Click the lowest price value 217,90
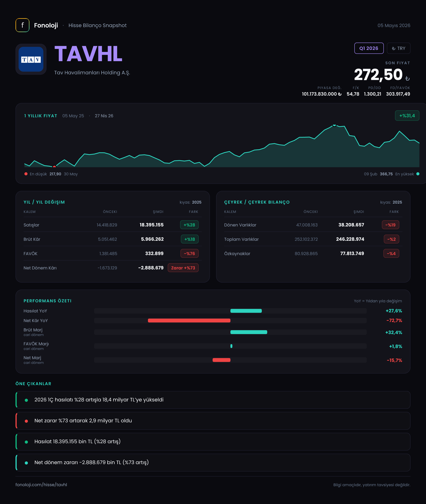426x504 pixels. [x=55, y=174]
